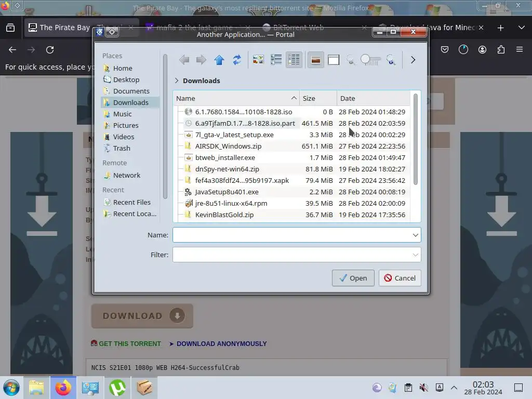Reload the Firefox page
Image resolution: width=532 pixels, height=399 pixels.
tap(50, 50)
